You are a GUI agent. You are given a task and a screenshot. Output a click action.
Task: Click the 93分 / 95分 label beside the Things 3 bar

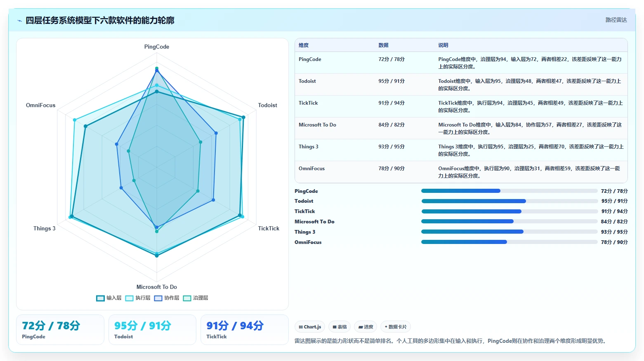click(x=614, y=232)
